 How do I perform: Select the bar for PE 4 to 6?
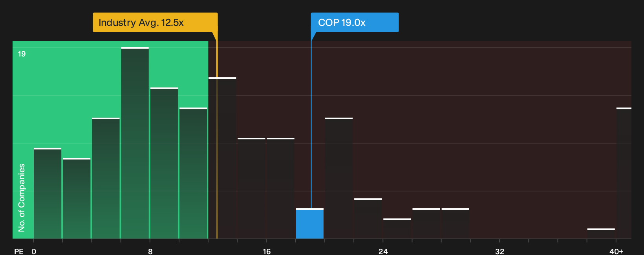(x=106, y=178)
